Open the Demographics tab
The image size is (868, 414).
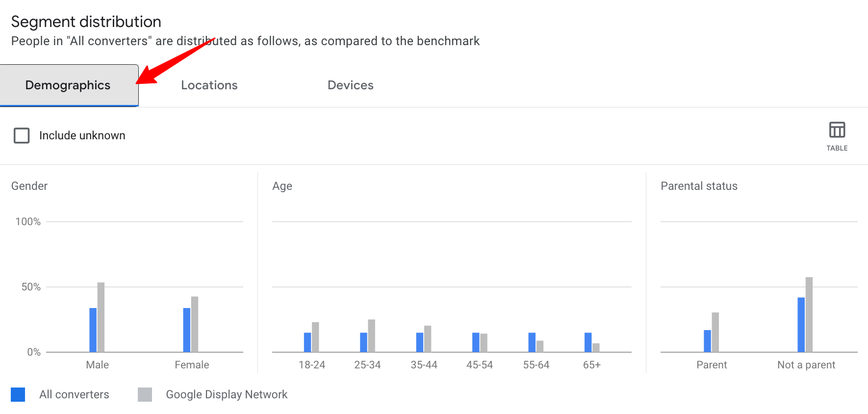[x=69, y=85]
